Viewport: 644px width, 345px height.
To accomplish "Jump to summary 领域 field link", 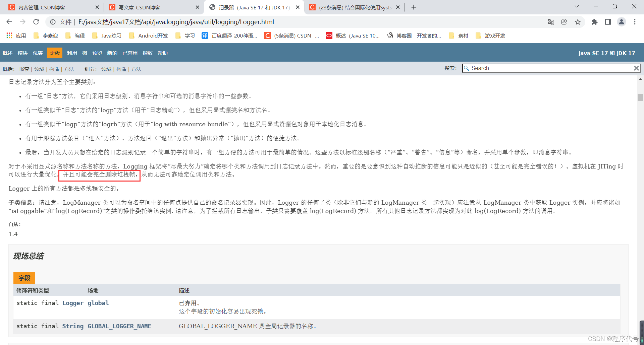I will point(39,69).
